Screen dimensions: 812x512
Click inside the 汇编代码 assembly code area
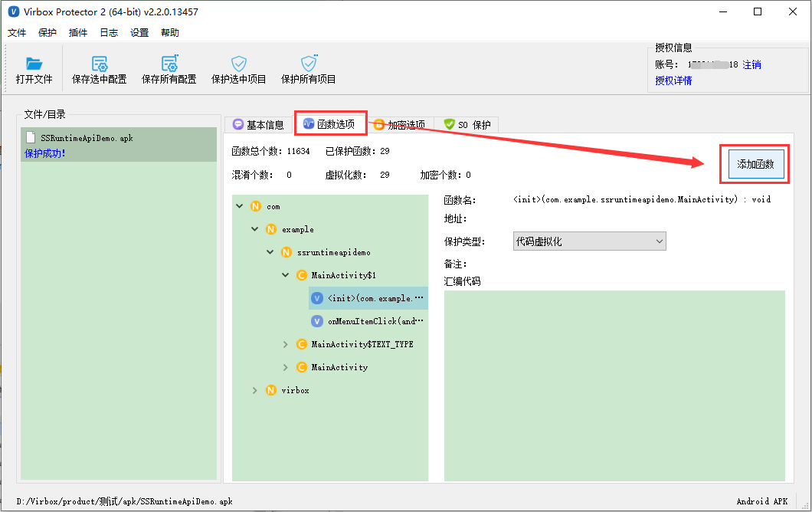click(614, 386)
